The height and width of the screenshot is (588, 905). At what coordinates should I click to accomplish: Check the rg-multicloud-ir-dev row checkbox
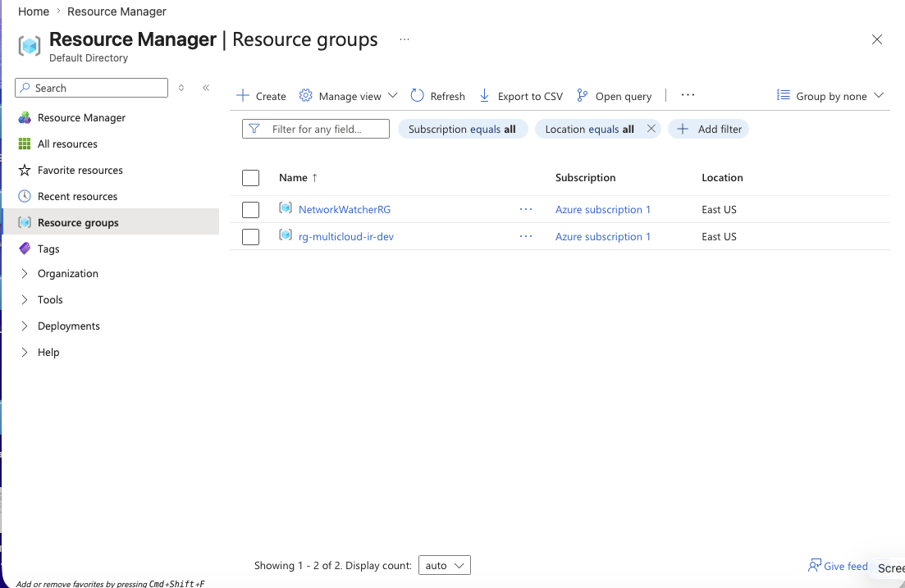click(250, 236)
